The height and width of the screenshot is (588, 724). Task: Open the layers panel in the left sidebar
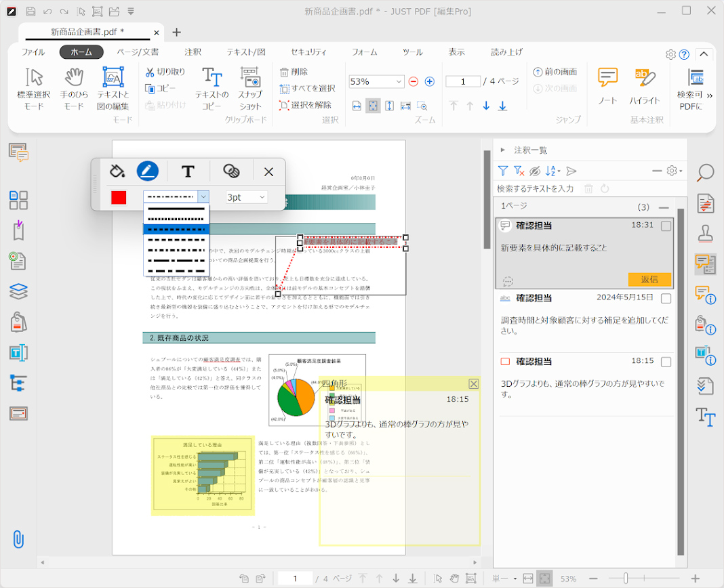coord(18,291)
